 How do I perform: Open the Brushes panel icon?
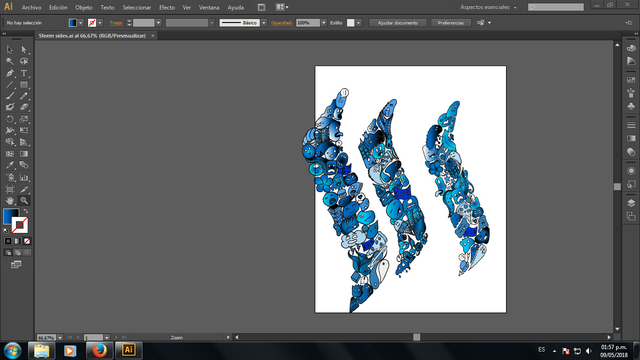[x=631, y=93]
